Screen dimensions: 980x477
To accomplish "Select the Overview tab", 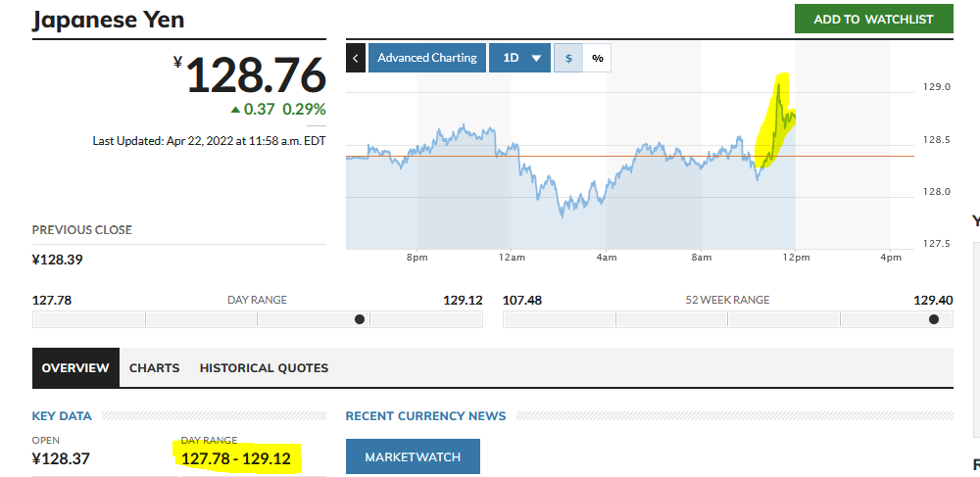I will (75, 368).
